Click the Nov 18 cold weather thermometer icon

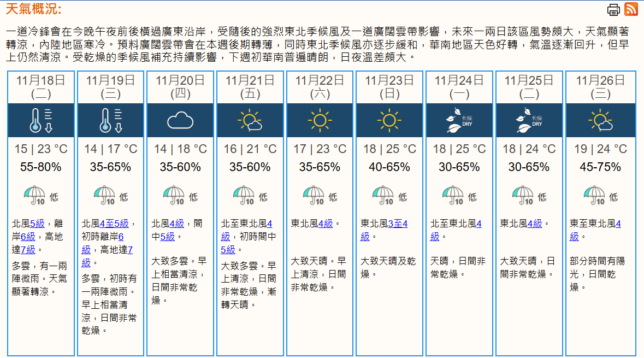point(41,120)
